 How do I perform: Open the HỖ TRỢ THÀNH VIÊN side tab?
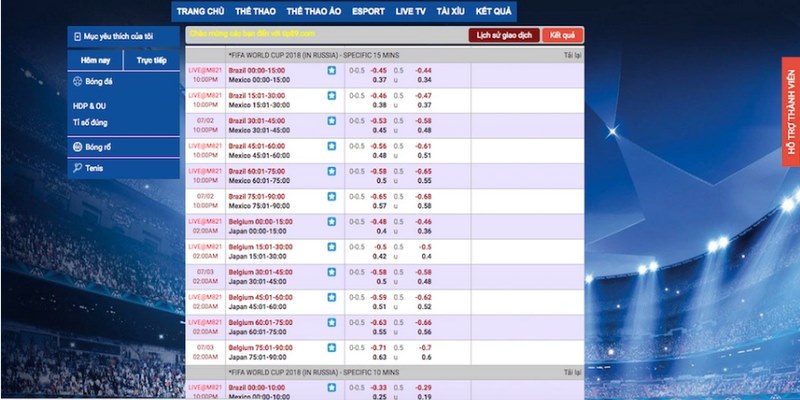pyautogui.click(x=791, y=112)
